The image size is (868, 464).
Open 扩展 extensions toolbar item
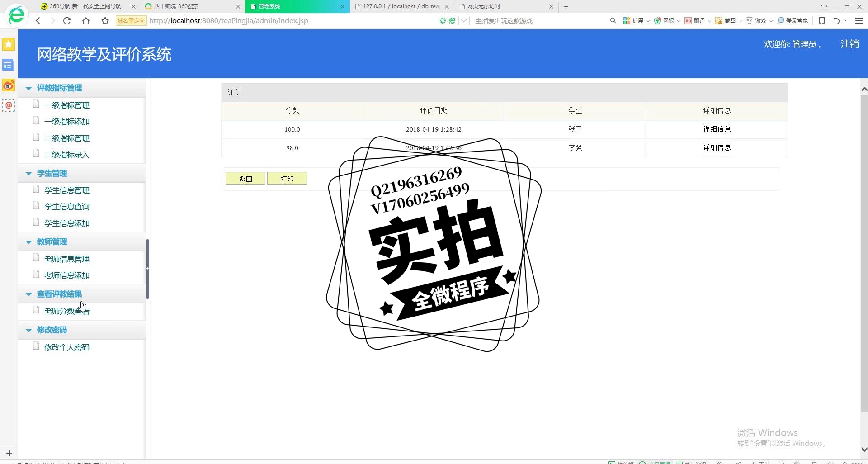633,21
